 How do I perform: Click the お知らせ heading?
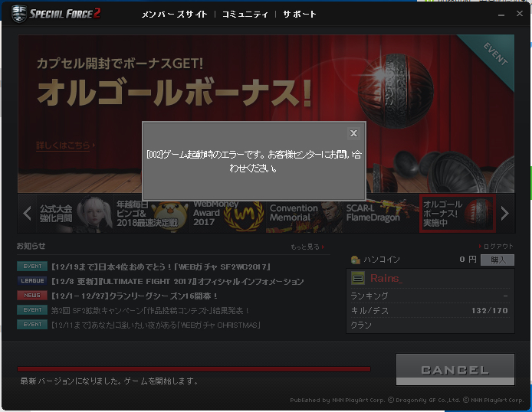(31, 246)
